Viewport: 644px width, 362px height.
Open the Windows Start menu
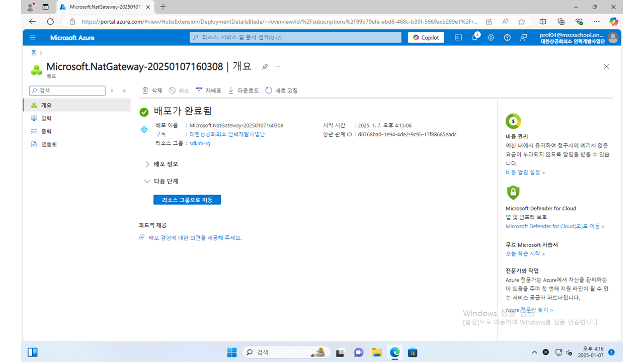231,352
